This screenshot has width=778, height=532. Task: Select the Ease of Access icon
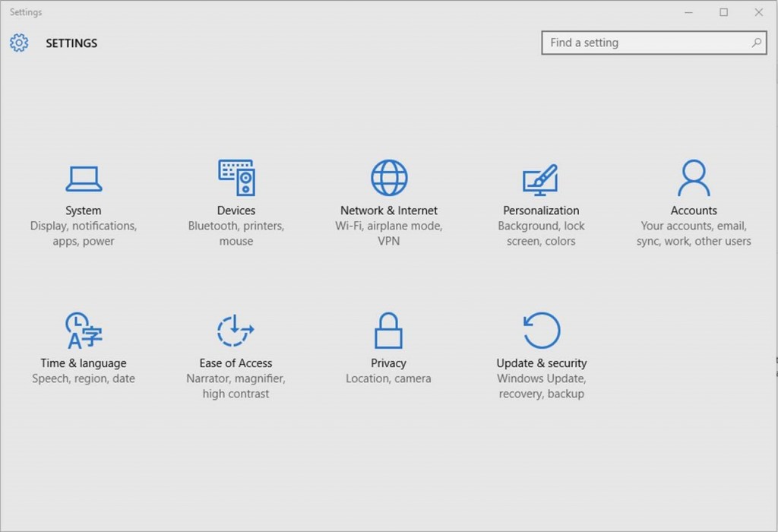pos(236,330)
